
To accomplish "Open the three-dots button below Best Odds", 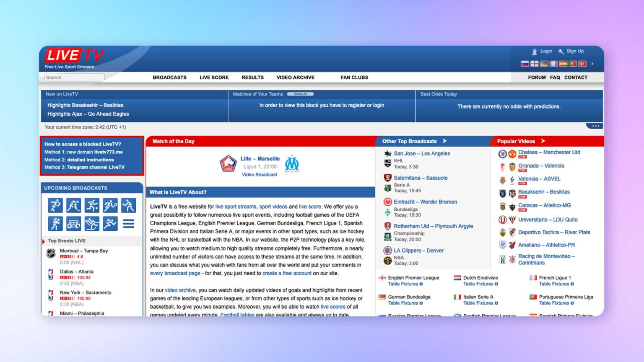I will [x=595, y=126].
